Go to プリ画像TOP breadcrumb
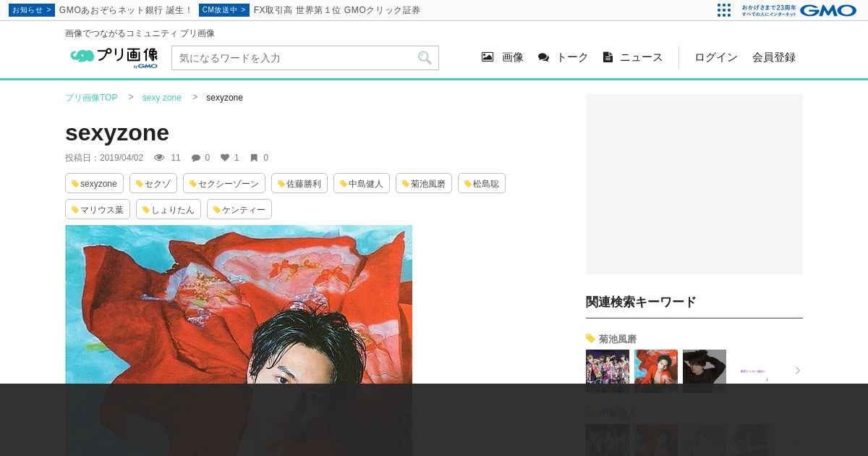The width and height of the screenshot is (868, 456). click(x=91, y=98)
